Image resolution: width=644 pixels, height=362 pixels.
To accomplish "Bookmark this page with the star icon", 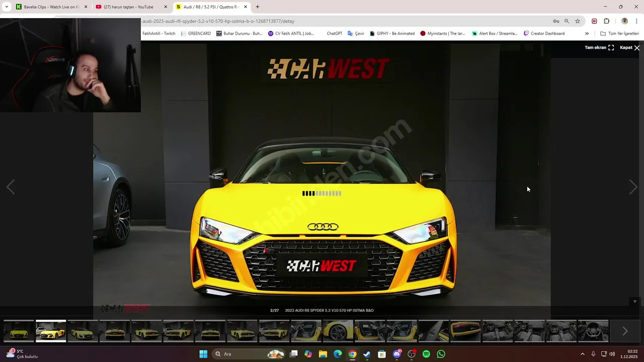I will pos(578,21).
